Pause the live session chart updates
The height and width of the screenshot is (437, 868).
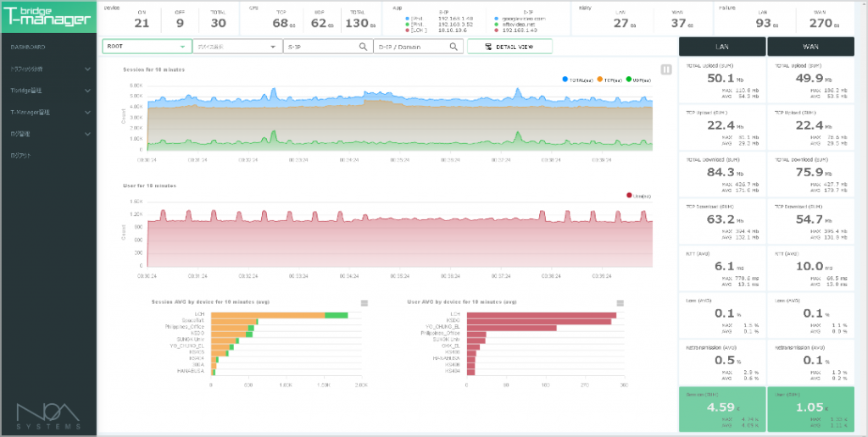point(666,69)
